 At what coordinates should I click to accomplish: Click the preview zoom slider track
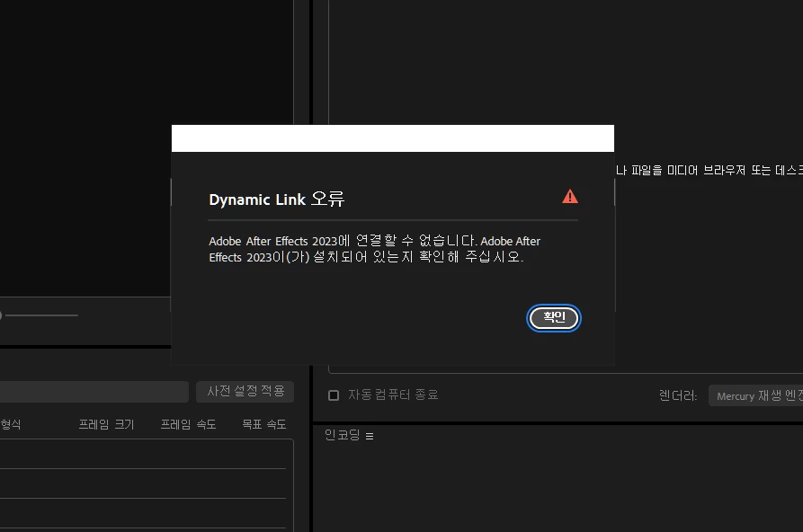pyautogui.click(x=40, y=315)
